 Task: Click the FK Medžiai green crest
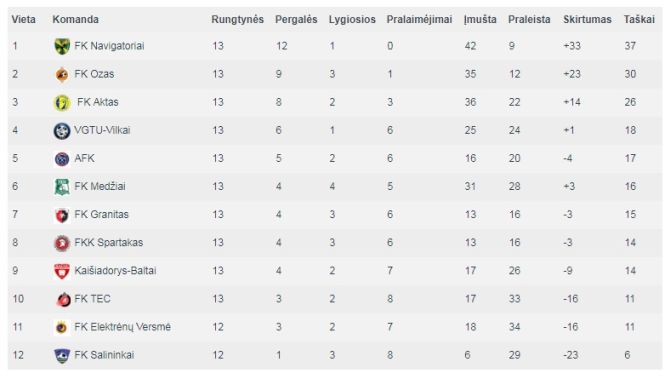[62, 187]
